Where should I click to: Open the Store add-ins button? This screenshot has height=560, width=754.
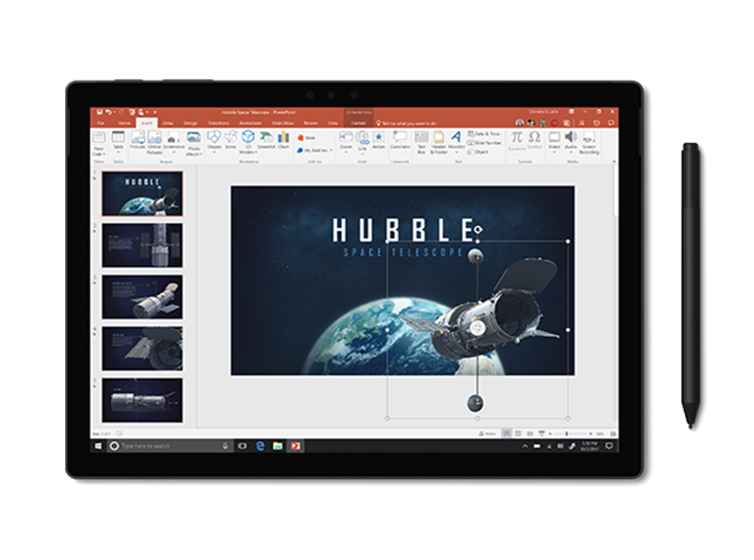tap(306, 138)
